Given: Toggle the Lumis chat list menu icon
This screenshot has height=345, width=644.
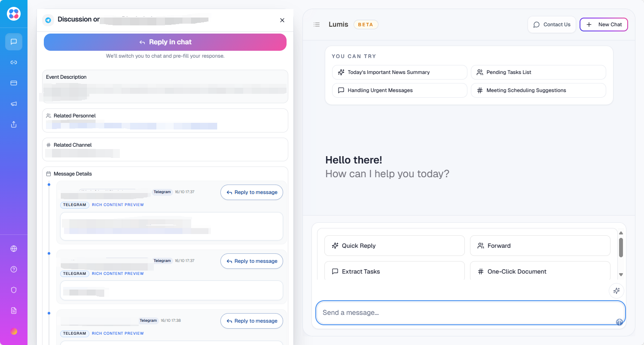Looking at the screenshot, I should point(317,25).
